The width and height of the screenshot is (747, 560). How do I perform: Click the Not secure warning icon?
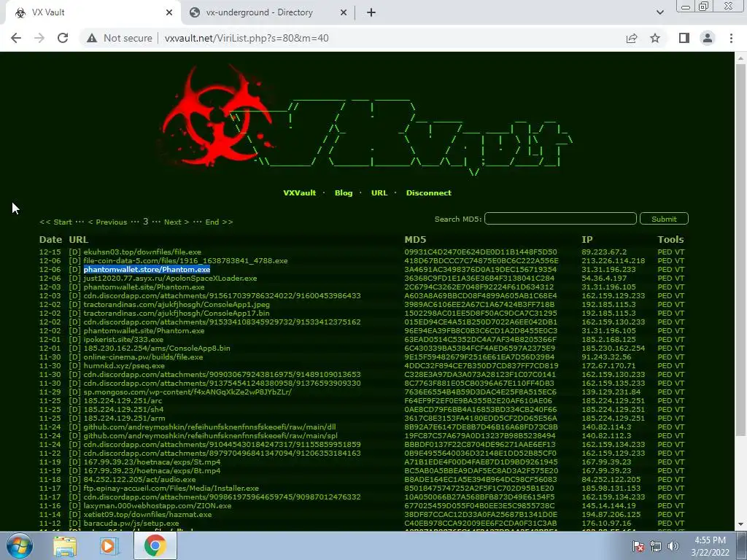click(x=92, y=38)
